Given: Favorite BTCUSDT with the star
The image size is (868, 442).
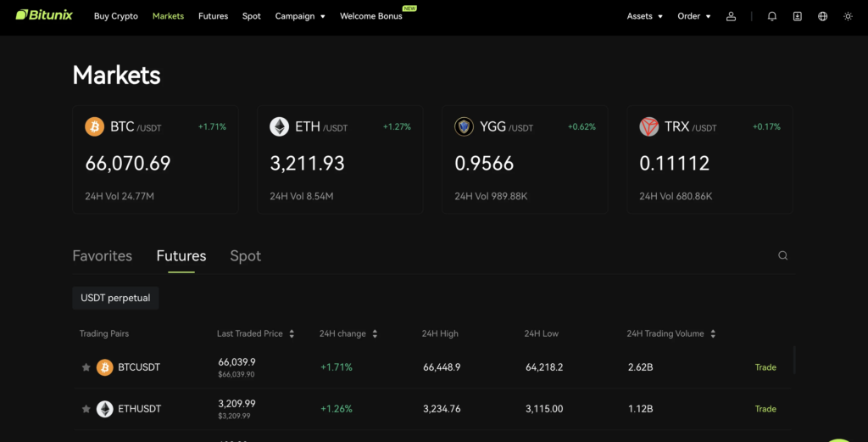Looking at the screenshot, I should pyautogui.click(x=86, y=367).
